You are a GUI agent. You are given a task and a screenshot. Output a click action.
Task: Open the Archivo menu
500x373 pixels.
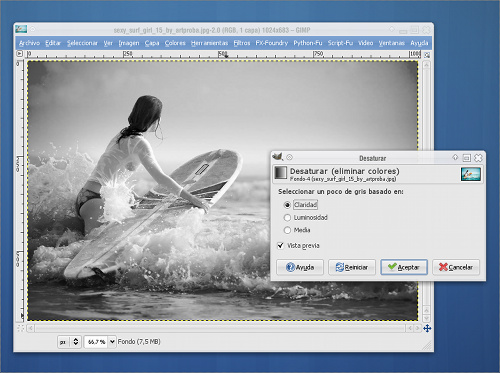click(x=29, y=43)
